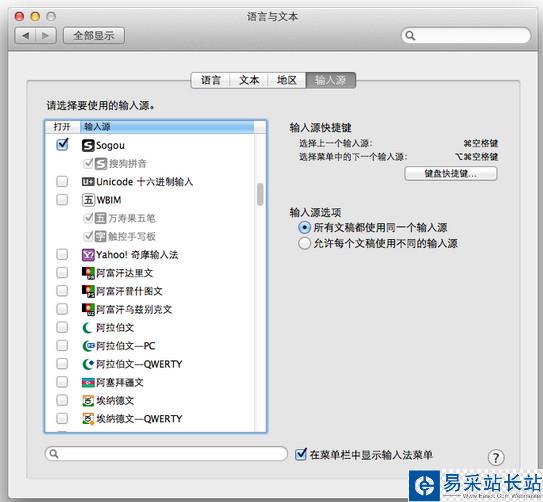Toggle the 搜狗拼音 sub-item checkbox

(x=88, y=163)
